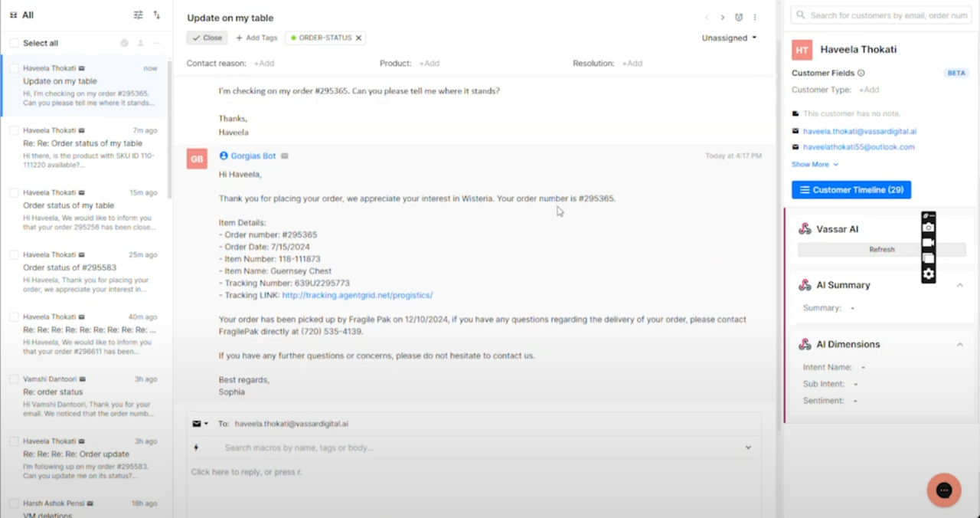Image resolution: width=980 pixels, height=518 pixels.
Task: Select the 40m ago ticket checkbox
Action: [x=14, y=316]
